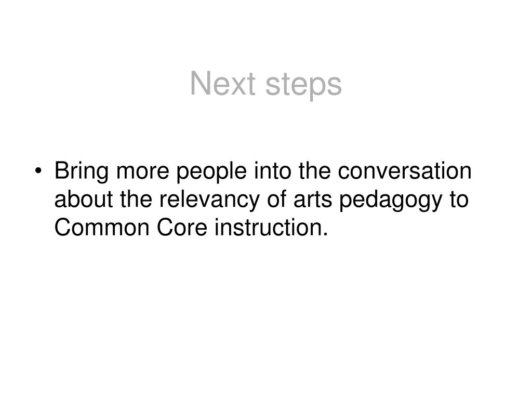Click the "Next steps" slide title
The height and width of the screenshot is (399, 532).
[x=265, y=84]
